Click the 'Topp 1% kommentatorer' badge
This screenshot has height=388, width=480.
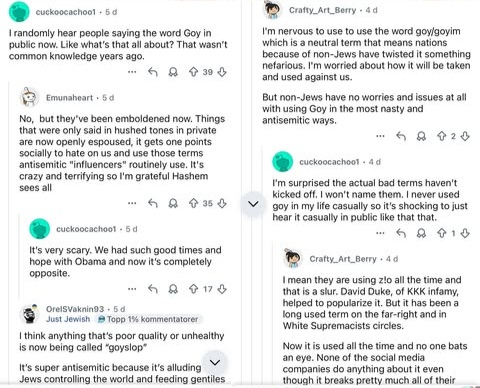tap(148, 319)
